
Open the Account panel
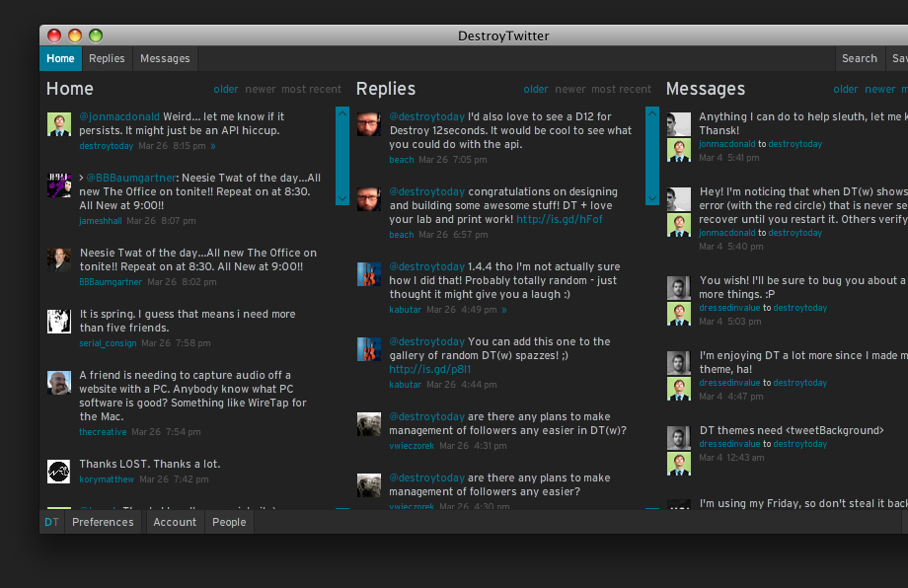[x=175, y=522]
